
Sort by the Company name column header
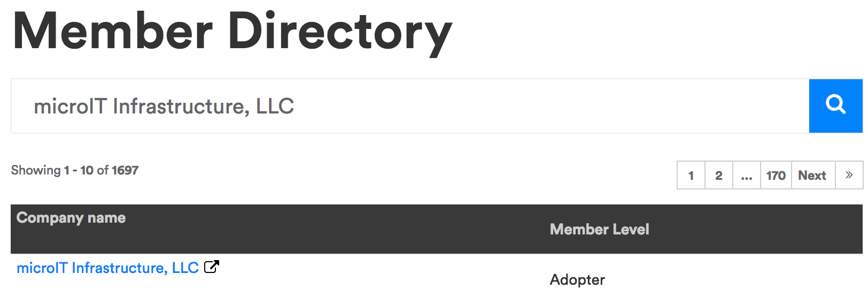pos(71,218)
